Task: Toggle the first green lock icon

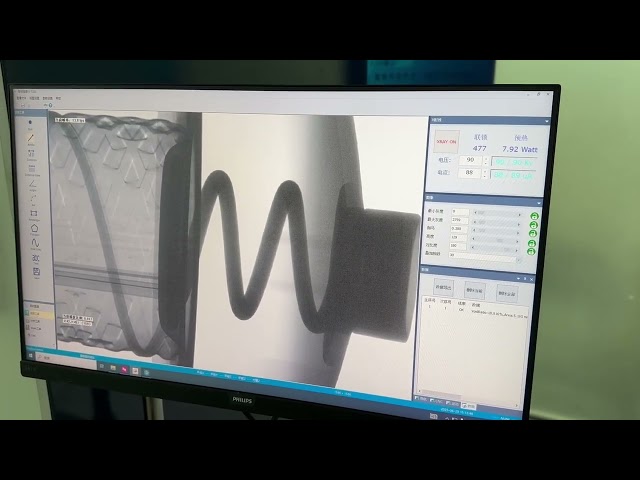Action: click(534, 216)
